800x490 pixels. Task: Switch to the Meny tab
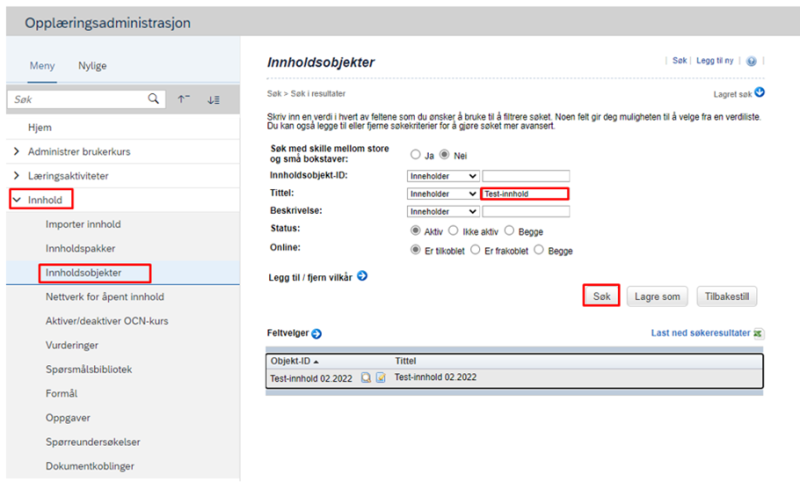pyautogui.click(x=42, y=65)
